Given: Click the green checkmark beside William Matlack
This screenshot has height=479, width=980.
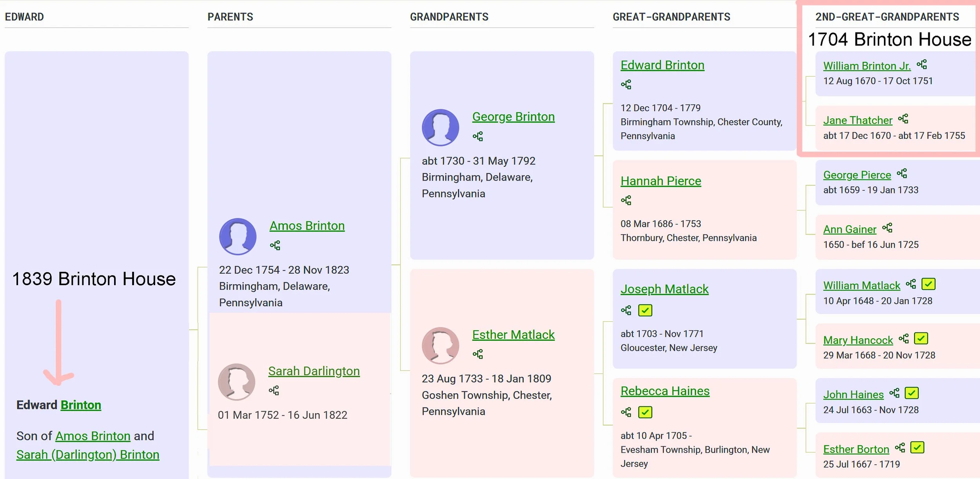Looking at the screenshot, I should tap(928, 284).
